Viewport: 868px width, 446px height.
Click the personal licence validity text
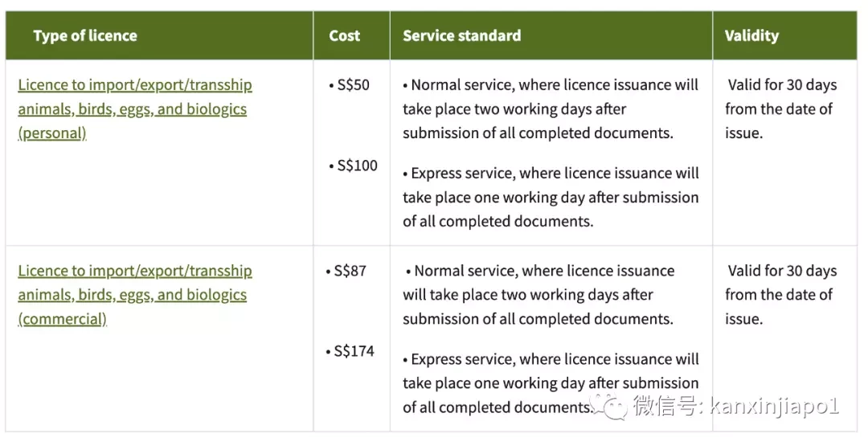click(x=781, y=109)
